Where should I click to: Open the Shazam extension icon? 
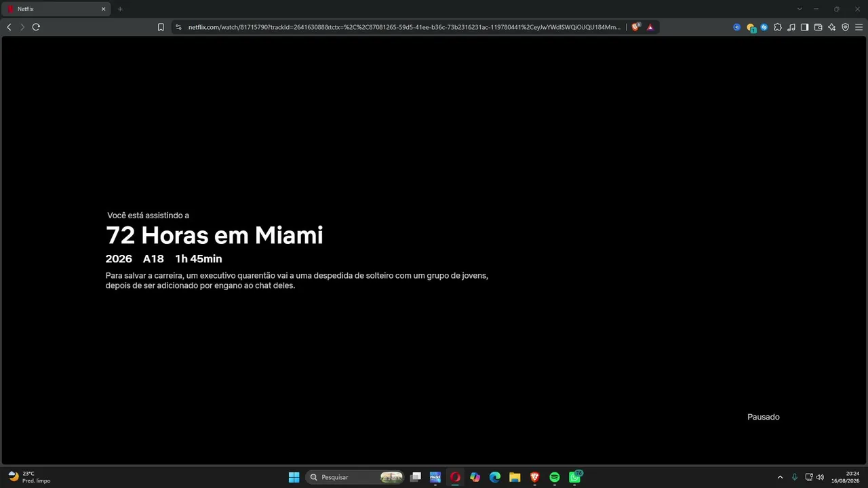(764, 27)
